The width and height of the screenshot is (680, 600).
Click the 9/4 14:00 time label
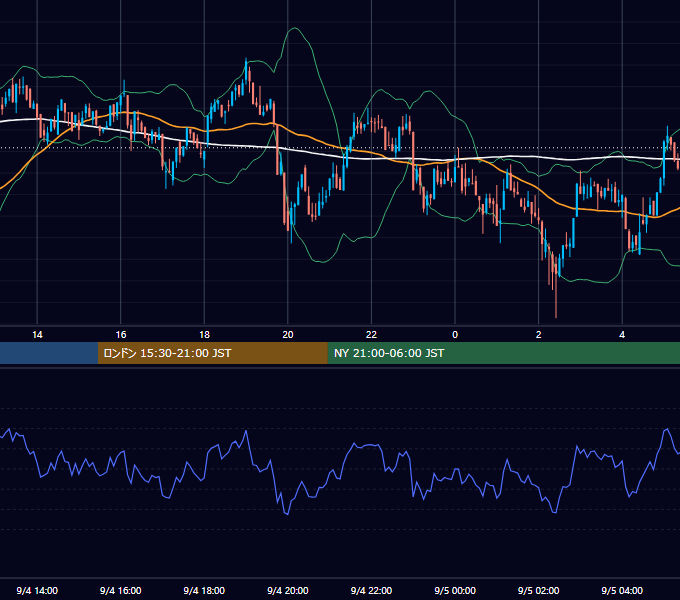point(37,591)
